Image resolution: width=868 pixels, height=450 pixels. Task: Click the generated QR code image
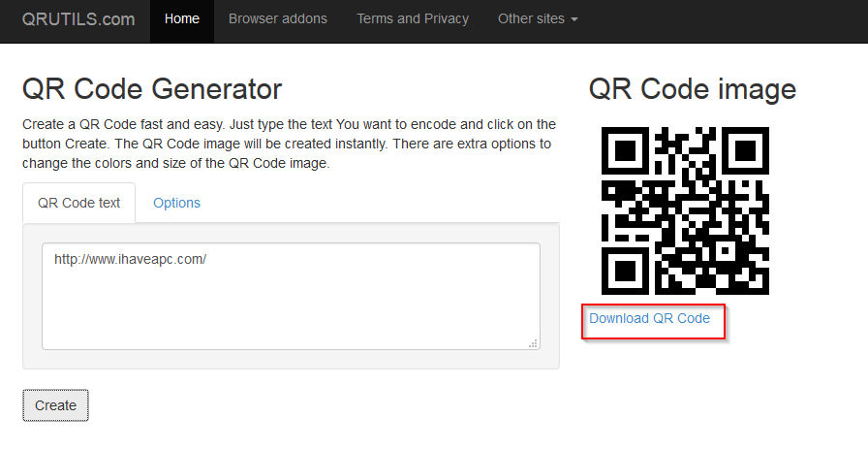tap(685, 210)
